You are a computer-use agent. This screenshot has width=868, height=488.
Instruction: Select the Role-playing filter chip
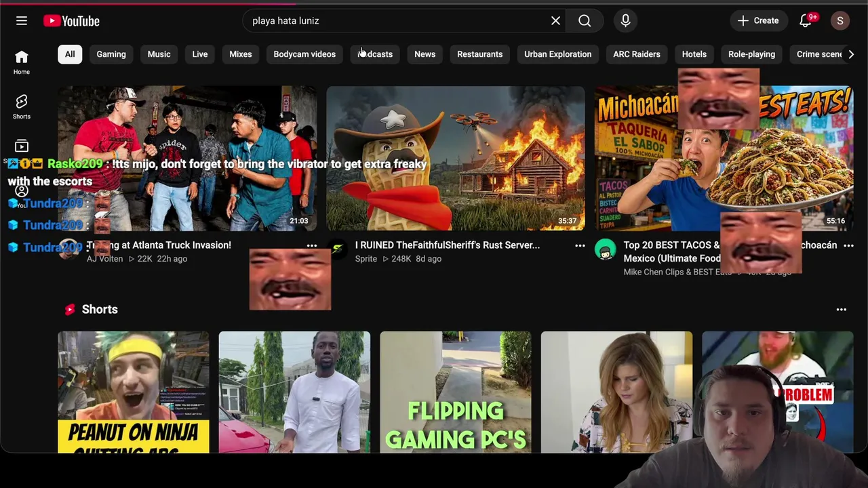tap(751, 54)
